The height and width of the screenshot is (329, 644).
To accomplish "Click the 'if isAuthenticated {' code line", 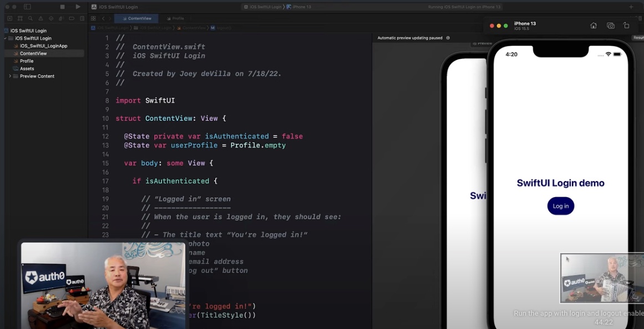I will [175, 181].
